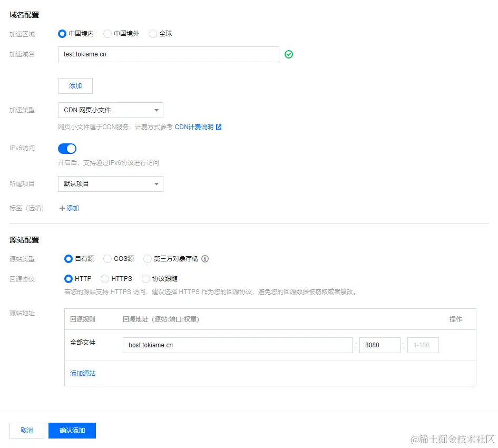
Task: Toggle the IPv6访问 switch
Action: pyautogui.click(x=67, y=149)
